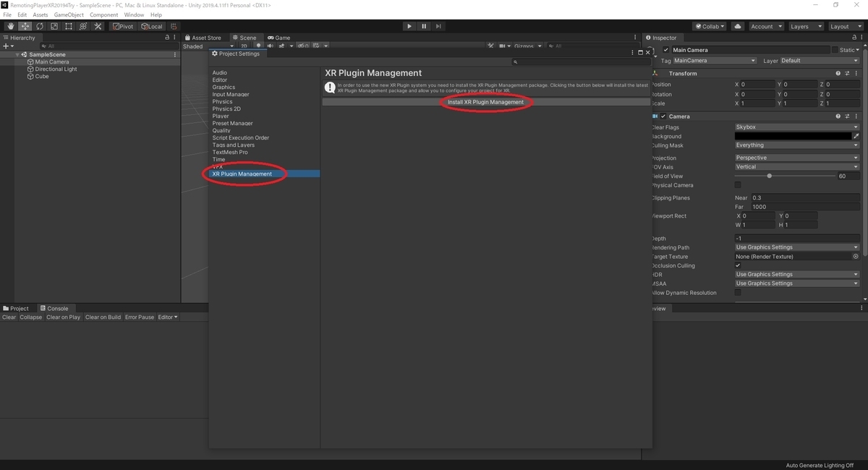Viewport: 868px width, 470px height.
Task: Toggle Inspector lock icon
Action: coord(854,38)
